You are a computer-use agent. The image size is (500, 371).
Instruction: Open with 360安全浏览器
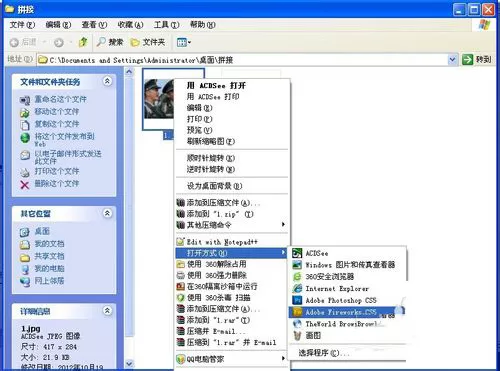(x=347, y=277)
